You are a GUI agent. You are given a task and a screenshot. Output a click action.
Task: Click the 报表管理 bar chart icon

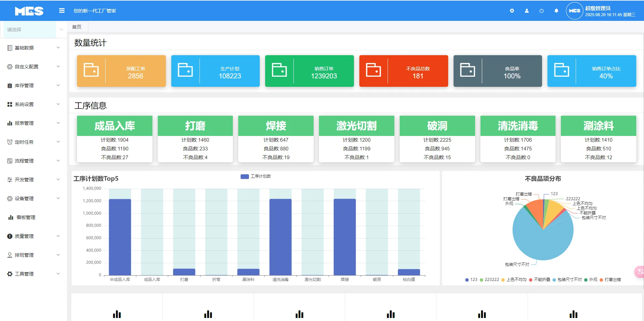click(x=10, y=123)
